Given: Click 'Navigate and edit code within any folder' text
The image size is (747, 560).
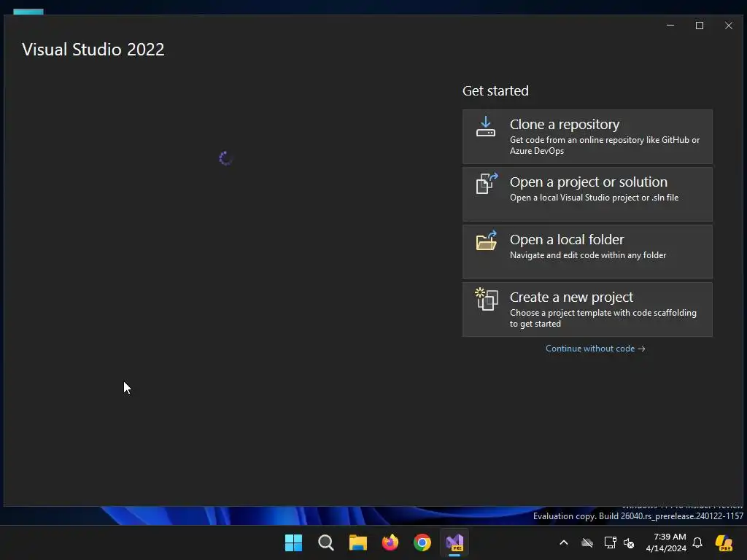Looking at the screenshot, I should click(x=588, y=255).
